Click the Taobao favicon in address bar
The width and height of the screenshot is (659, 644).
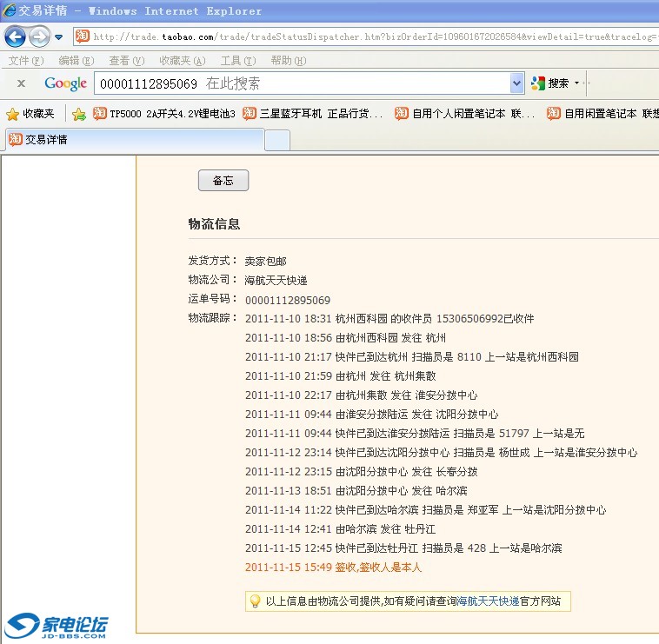point(83,36)
